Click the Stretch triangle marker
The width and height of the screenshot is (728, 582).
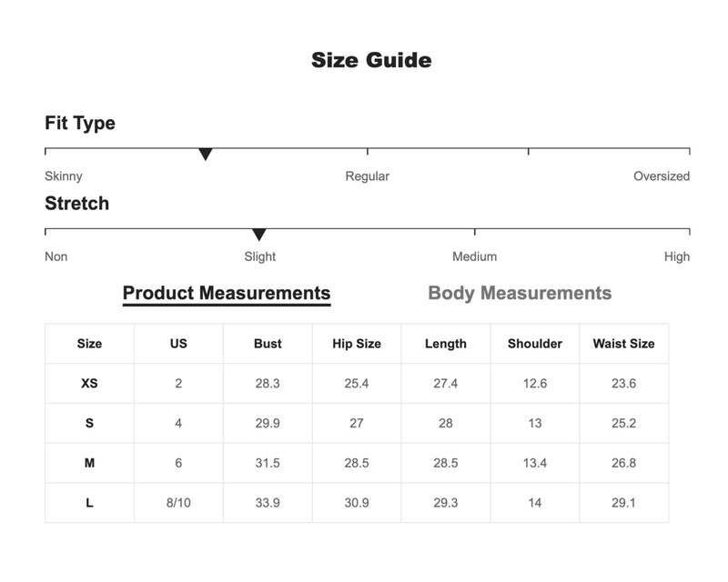pyautogui.click(x=259, y=235)
